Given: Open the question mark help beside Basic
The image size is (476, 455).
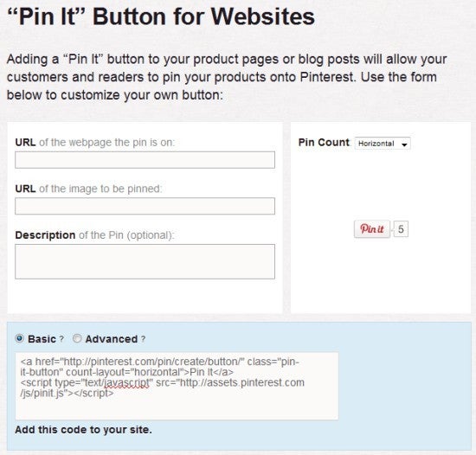Looking at the screenshot, I should pos(61,339).
